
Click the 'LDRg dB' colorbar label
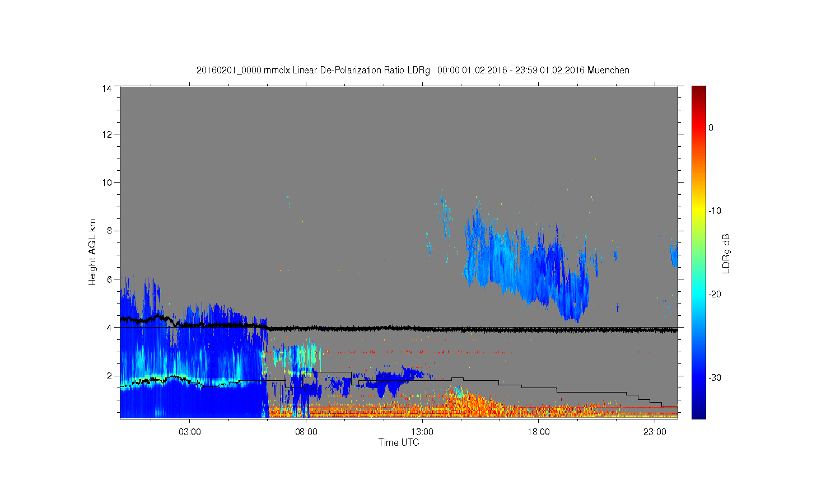[x=726, y=253]
